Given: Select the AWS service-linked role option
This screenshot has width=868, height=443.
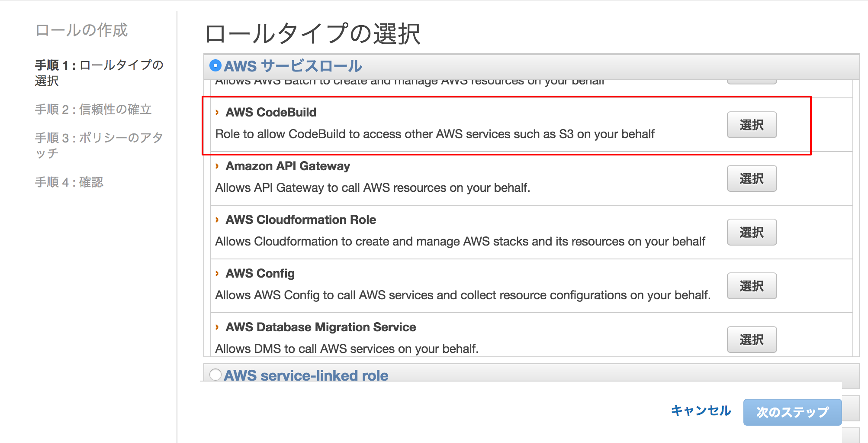Looking at the screenshot, I should pos(215,375).
